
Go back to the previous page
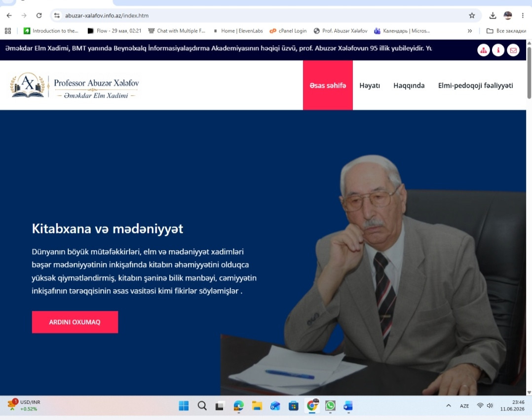(x=9, y=15)
